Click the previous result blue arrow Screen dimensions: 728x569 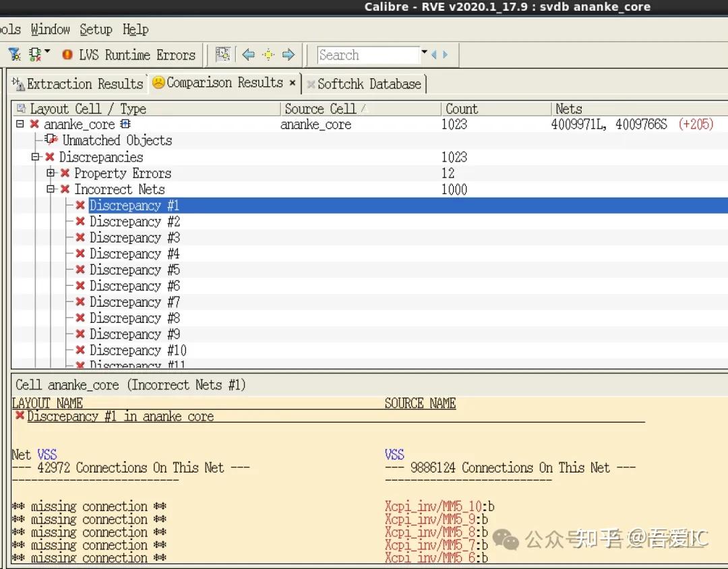coord(248,55)
